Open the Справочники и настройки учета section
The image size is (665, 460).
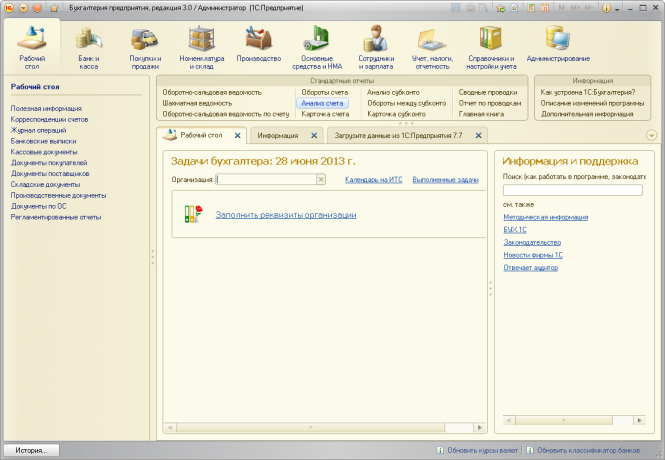click(491, 47)
